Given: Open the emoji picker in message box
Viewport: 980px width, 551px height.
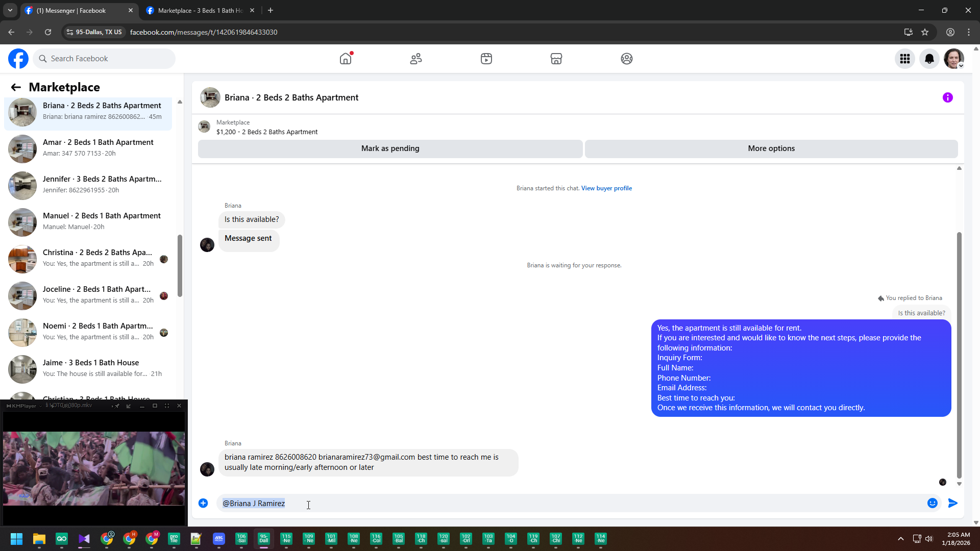Looking at the screenshot, I should click(x=933, y=503).
